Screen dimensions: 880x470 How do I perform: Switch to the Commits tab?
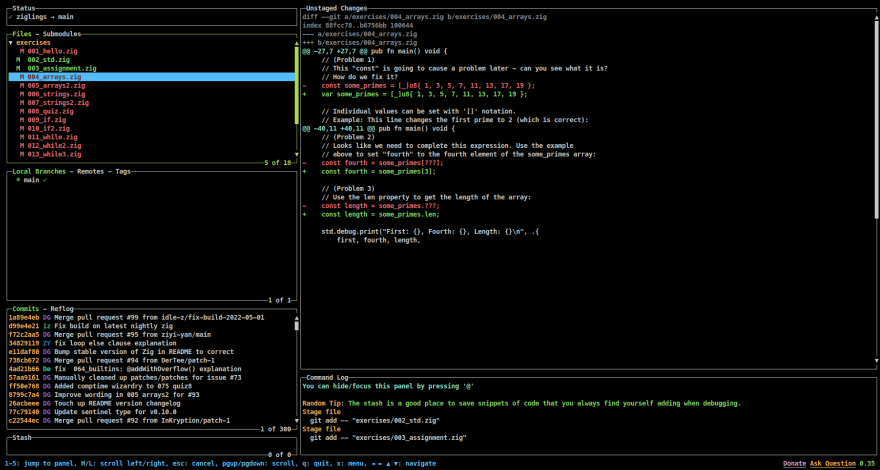coord(26,309)
